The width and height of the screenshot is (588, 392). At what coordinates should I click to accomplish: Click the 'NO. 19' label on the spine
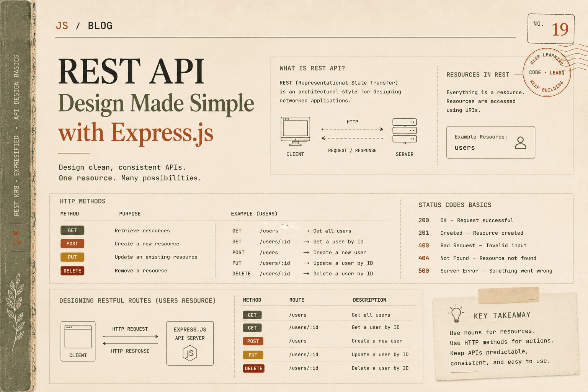[x=17, y=238]
